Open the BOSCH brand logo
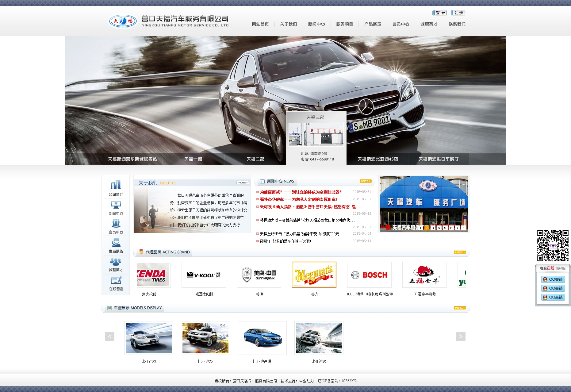The image size is (571, 392). pyautogui.click(x=369, y=275)
